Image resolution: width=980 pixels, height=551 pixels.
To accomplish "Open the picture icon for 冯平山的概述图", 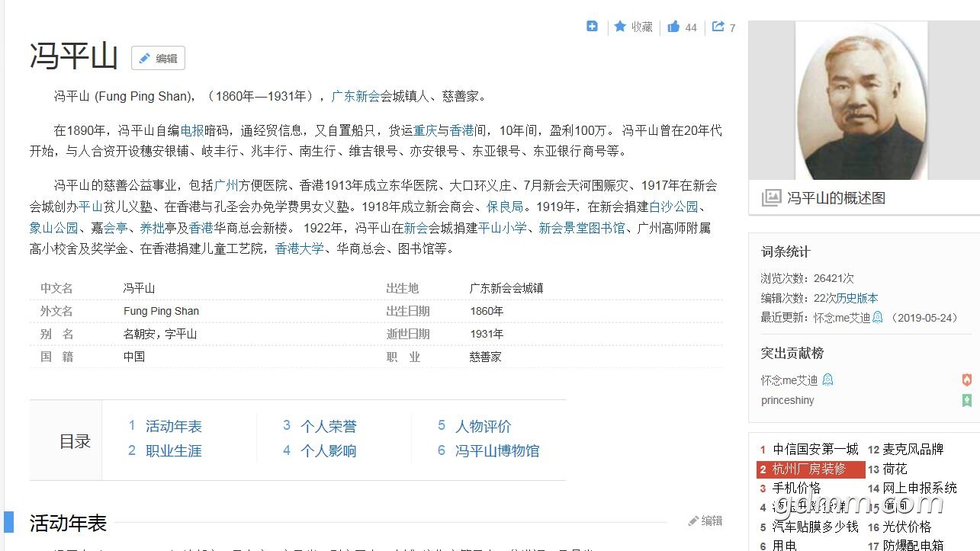I will (x=772, y=198).
